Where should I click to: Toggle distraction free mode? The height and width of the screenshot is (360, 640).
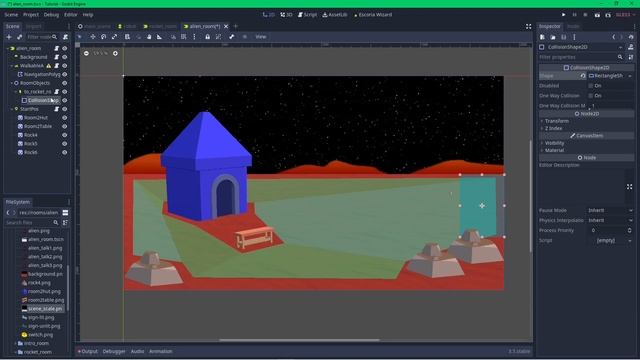(x=529, y=26)
